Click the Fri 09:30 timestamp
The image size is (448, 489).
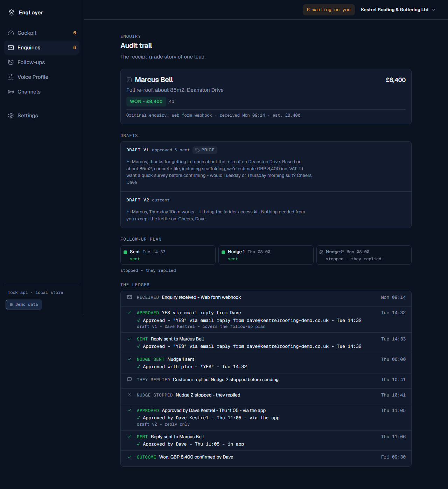tap(393, 457)
